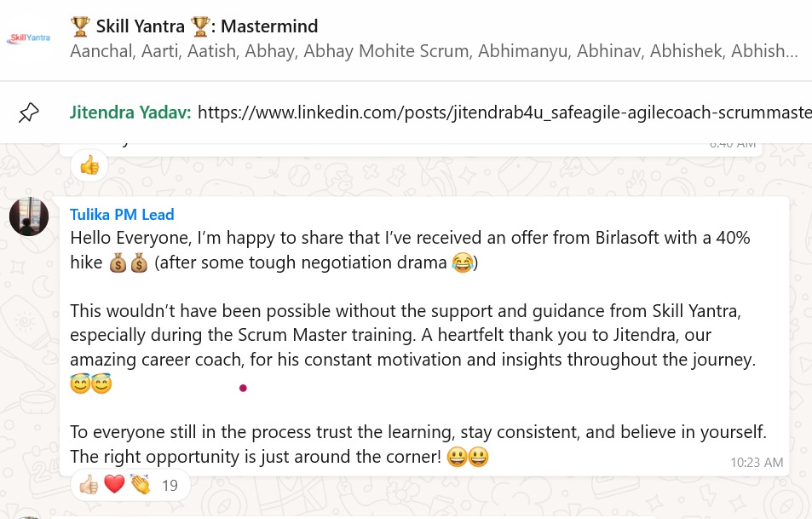Click the "To everyone still in the process" paragraph
The width and height of the screenshot is (812, 519).
point(418,433)
